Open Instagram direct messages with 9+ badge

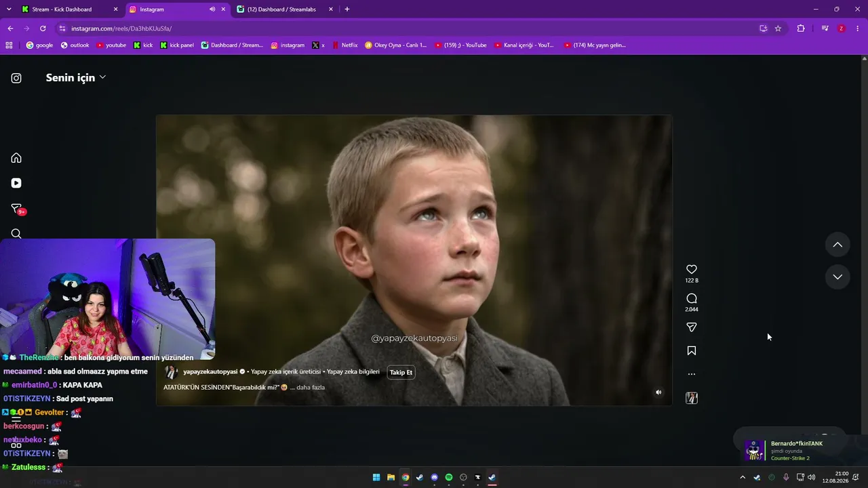click(x=18, y=209)
